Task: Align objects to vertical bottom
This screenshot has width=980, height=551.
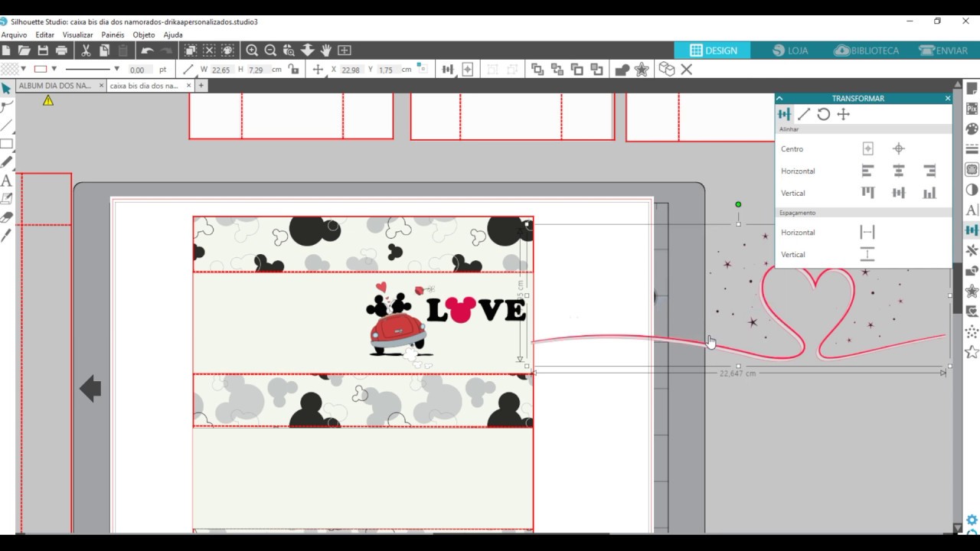Action: point(929,193)
